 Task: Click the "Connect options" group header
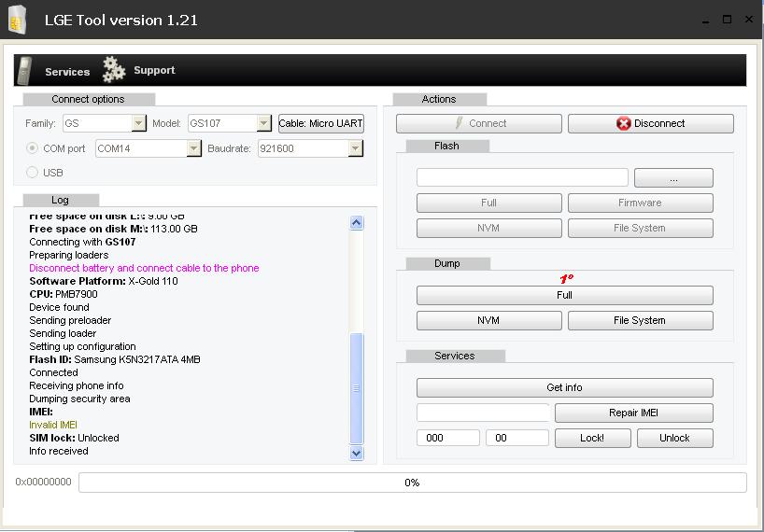tap(89, 99)
